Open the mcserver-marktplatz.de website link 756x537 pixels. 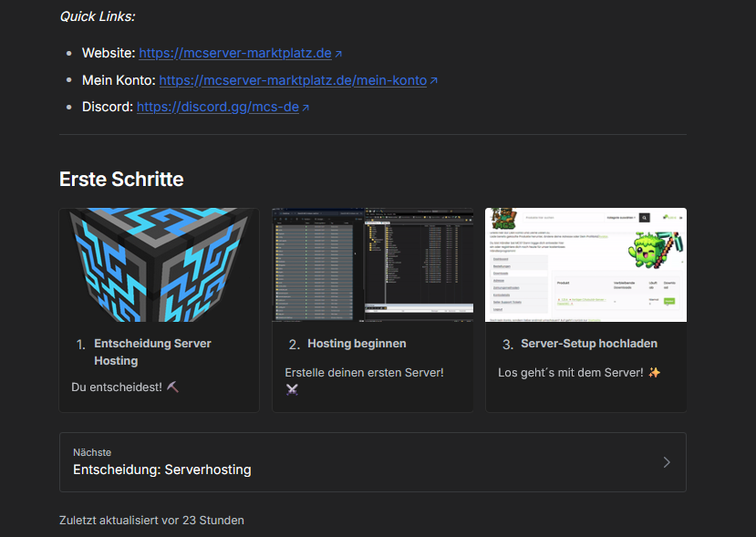[x=235, y=53]
